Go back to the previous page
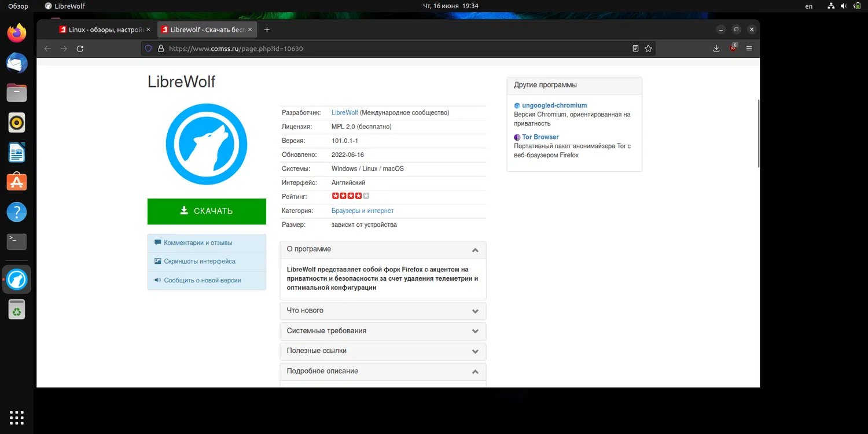 (47, 49)
